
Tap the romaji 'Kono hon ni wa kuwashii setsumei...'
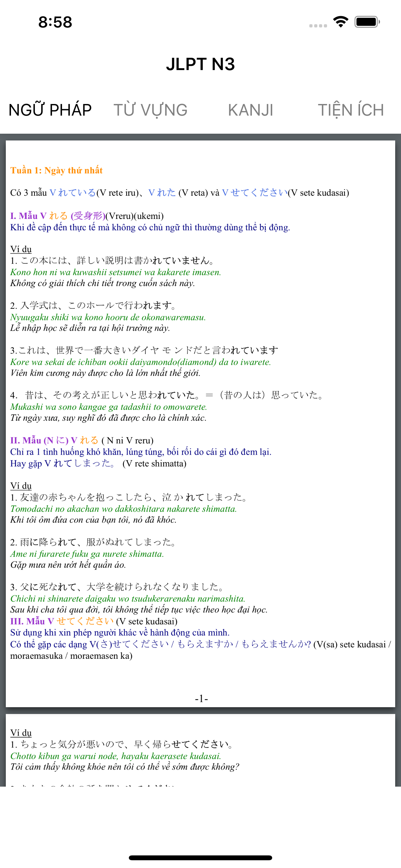point(116,272)
